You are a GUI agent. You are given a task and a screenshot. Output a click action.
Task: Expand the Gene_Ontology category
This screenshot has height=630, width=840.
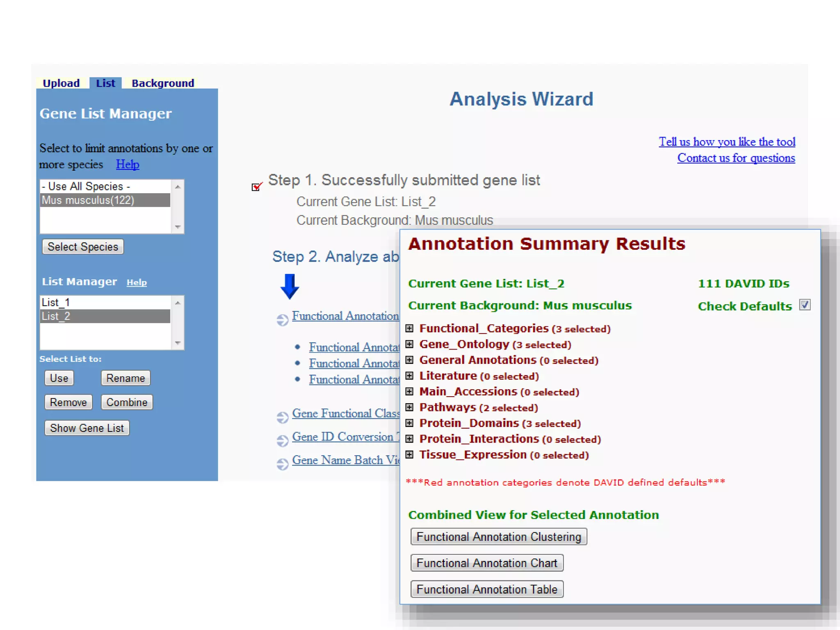click(409, 344)
